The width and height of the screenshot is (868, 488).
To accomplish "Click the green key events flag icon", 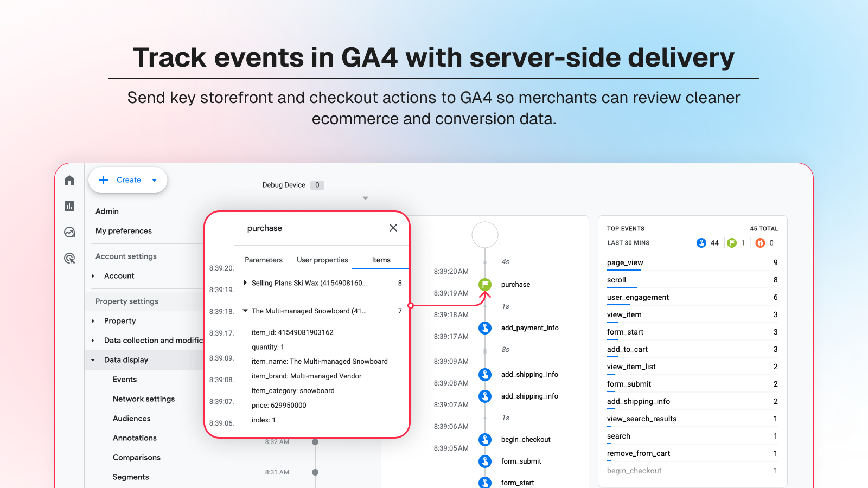I will point(732,243).
